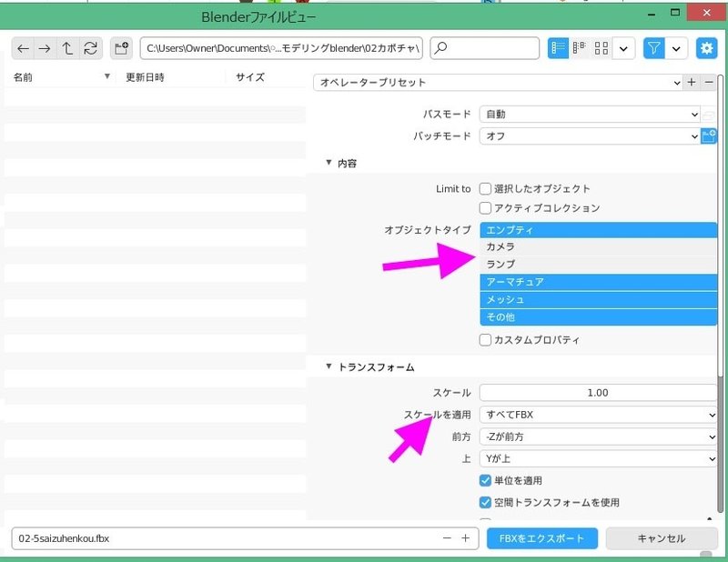Open filter settings dropdown arrow
728x562 pixels.
coord(676,48)
